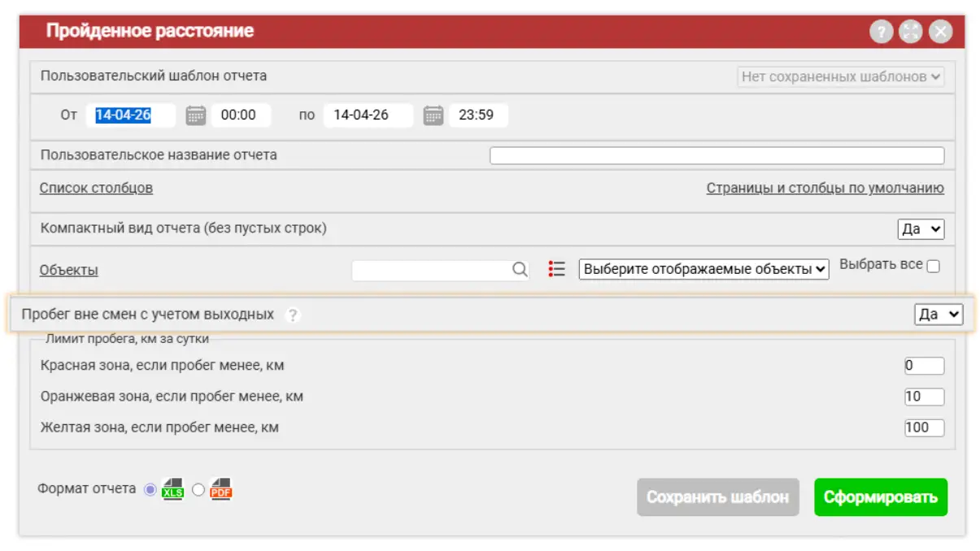Select the XLS report format radio button
This screenshot has height=551, width=980.
[150, 489]
